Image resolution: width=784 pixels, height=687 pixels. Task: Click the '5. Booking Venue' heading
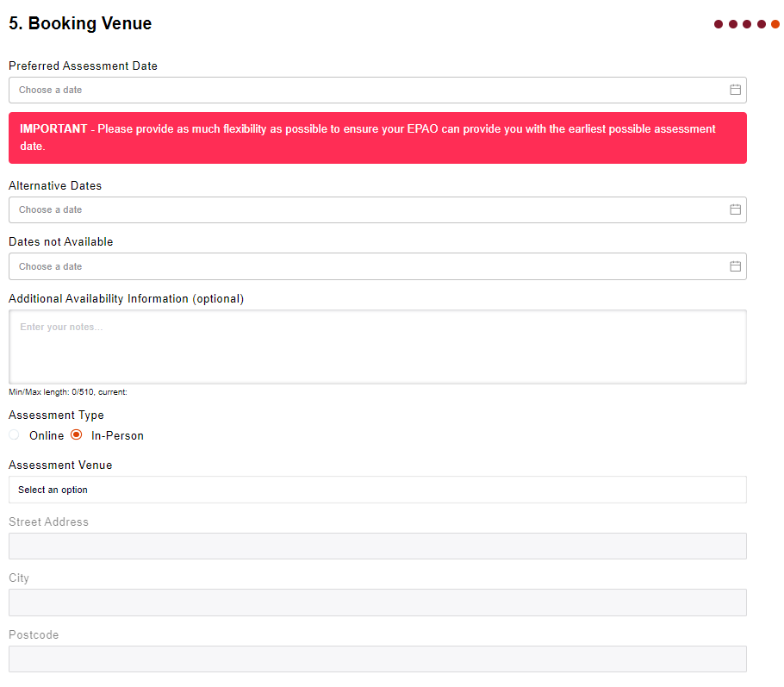[x=80, y=24]
